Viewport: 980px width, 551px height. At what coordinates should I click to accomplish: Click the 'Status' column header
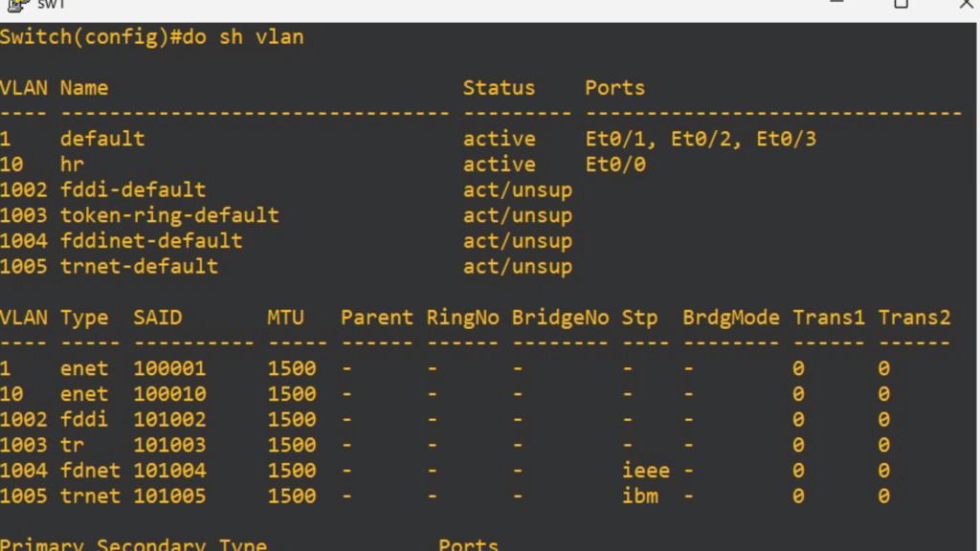point(499,88)
